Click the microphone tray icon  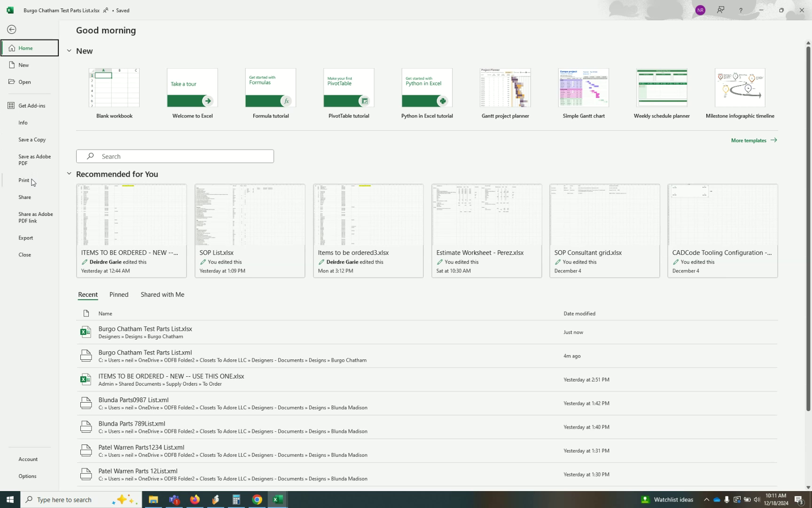726,500
